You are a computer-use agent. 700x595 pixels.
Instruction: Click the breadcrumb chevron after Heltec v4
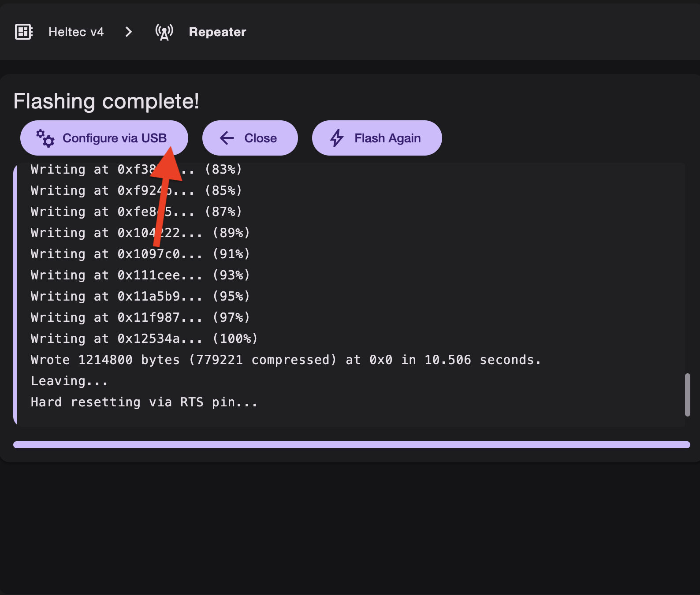pyautogui.click(x=128, y=32)
